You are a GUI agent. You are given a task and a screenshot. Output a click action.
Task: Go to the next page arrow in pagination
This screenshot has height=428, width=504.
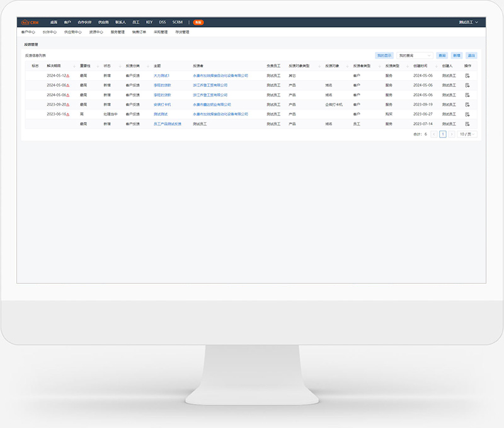point(451,134)
